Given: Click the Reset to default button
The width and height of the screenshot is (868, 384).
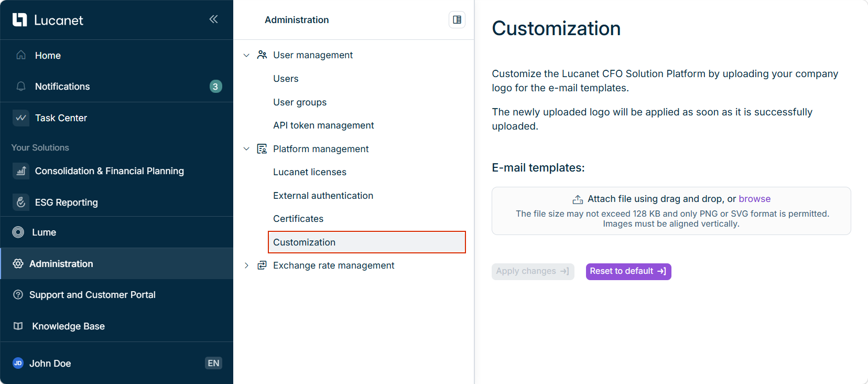Looking at the screenshot, I should [x=628, y=271].
